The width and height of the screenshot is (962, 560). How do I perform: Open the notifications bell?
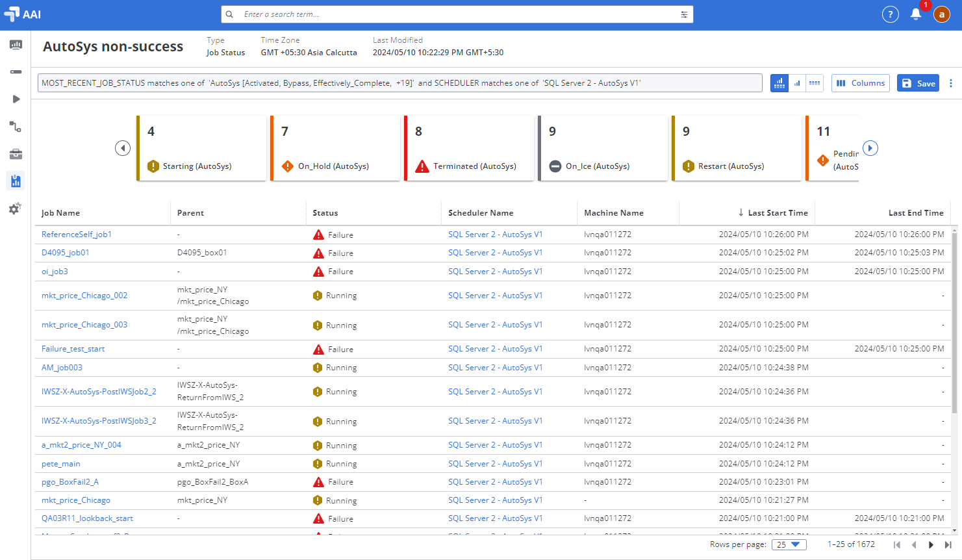(x=916, y=14)
